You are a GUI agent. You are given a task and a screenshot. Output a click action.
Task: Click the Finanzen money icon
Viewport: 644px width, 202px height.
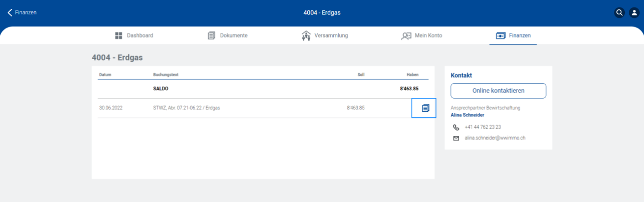pos(500,35)
